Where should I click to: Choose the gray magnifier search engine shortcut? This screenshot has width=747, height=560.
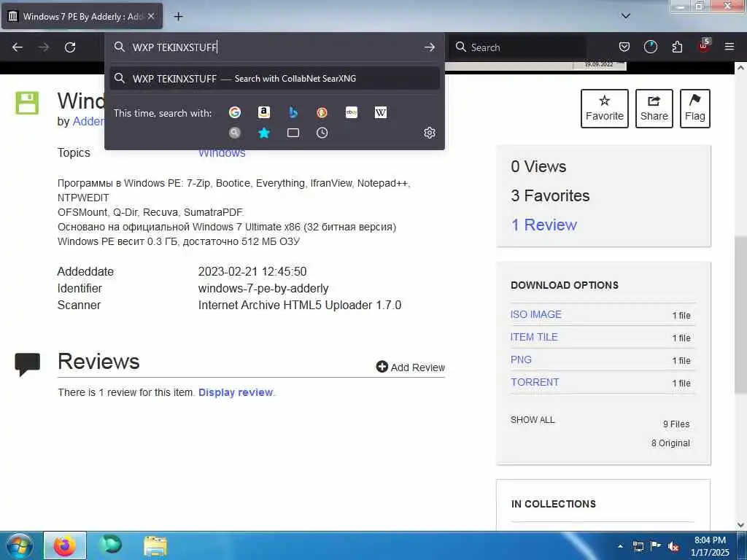(234, 133)
